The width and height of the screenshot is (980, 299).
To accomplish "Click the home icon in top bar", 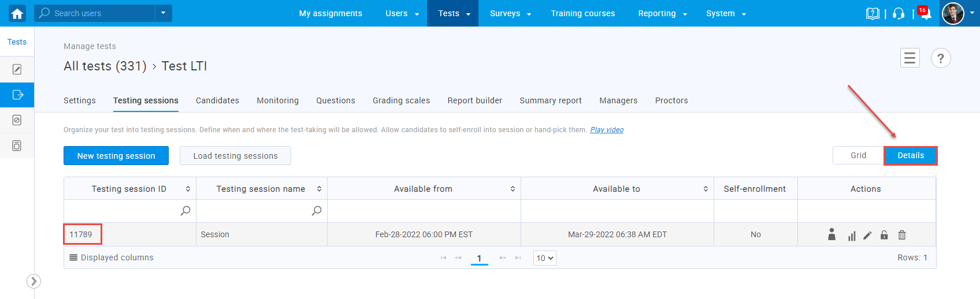I will click(17, 13).
